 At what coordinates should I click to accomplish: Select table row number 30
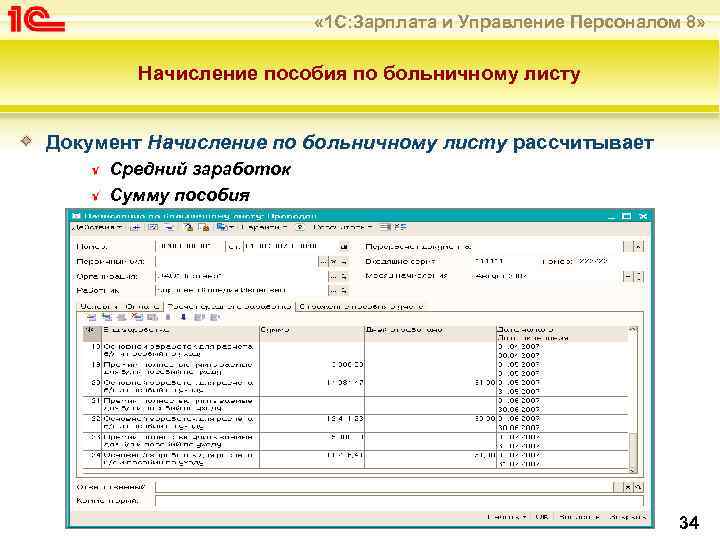[x=355, y=387]
